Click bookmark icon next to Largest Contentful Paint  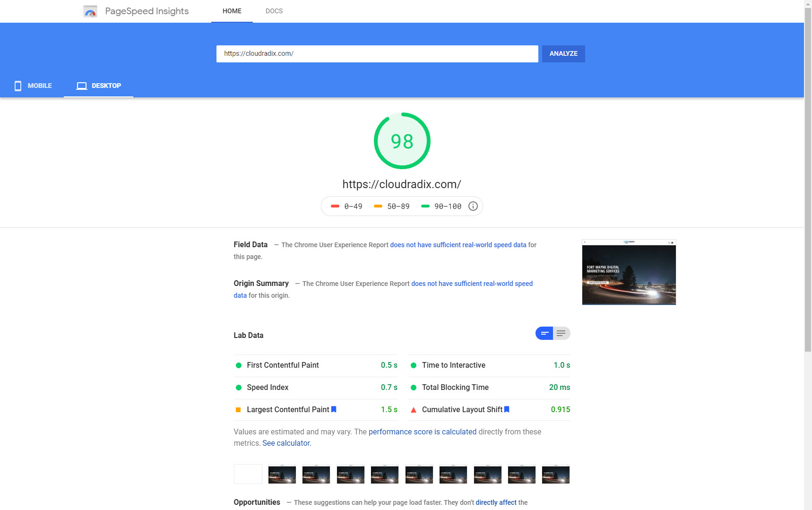point(334,409)
